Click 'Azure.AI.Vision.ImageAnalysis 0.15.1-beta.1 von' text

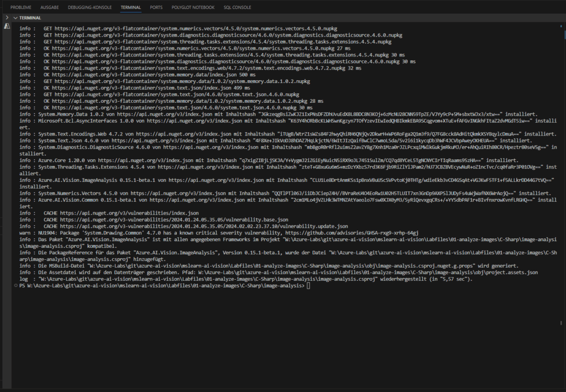(x=102, y=180)
